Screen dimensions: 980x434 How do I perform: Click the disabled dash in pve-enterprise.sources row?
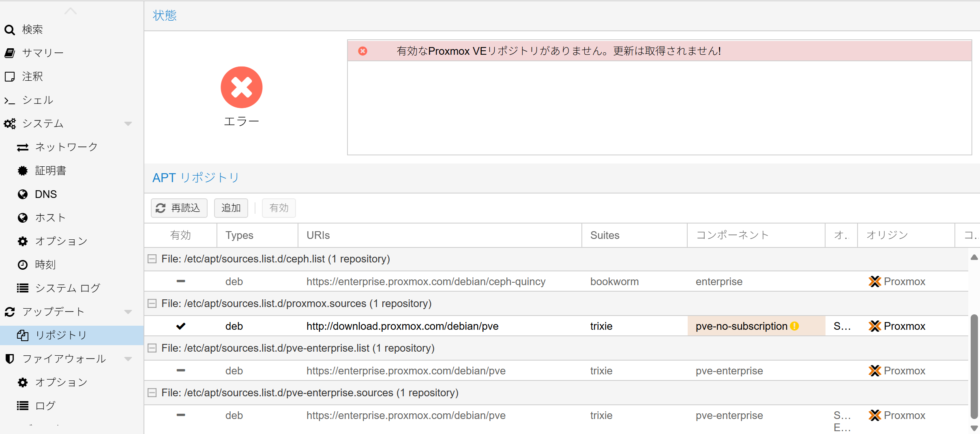[181, 415]
